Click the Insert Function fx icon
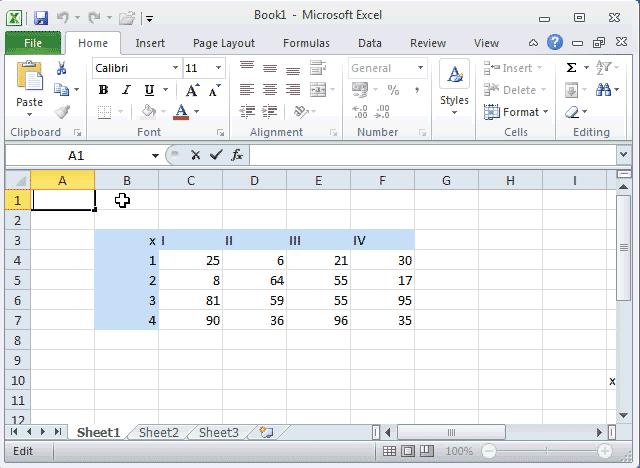 pos(237,155)
